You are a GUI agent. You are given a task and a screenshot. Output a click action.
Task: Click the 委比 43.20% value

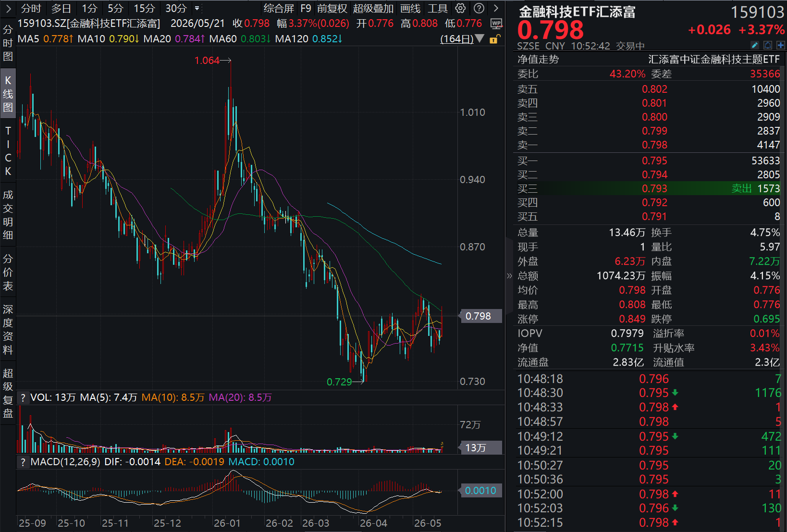(x=627, y=74)
